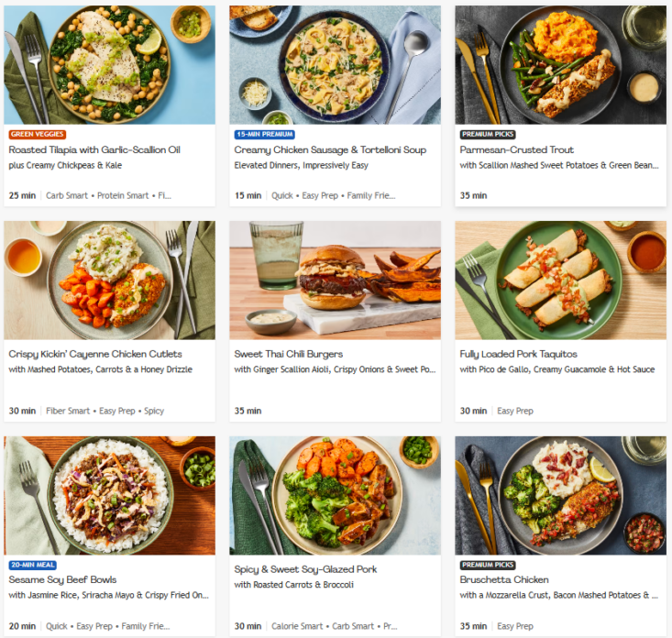Screen dimensions: 672x638
Task: Select the 15-Min Premium badge
Action: [265, 135]
